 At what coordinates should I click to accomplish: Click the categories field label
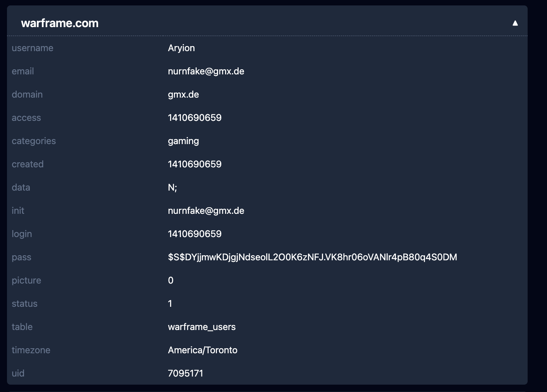(x=34, y=141)
